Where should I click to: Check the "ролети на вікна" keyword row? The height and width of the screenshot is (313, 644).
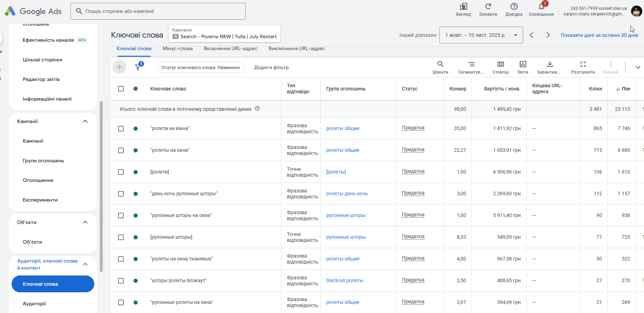(121, 129)
